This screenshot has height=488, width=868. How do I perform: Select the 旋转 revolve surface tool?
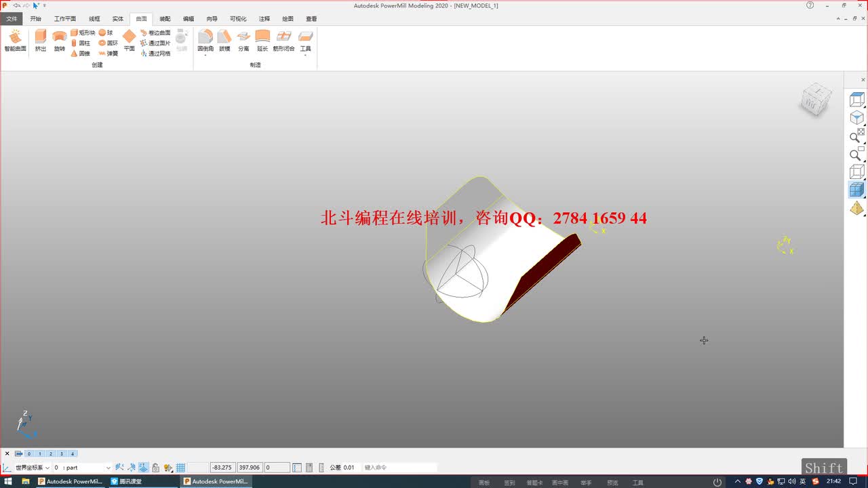(60, 41)
